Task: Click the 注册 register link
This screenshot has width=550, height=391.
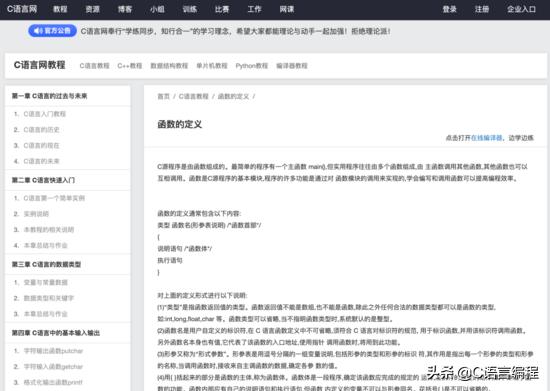Action: pos(482,9)
